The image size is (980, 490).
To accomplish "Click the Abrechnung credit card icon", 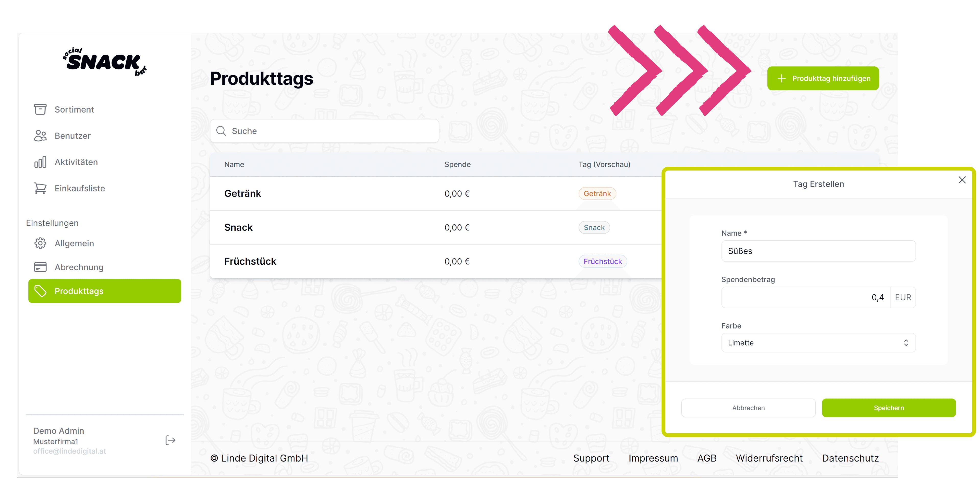I will [40, 267].
